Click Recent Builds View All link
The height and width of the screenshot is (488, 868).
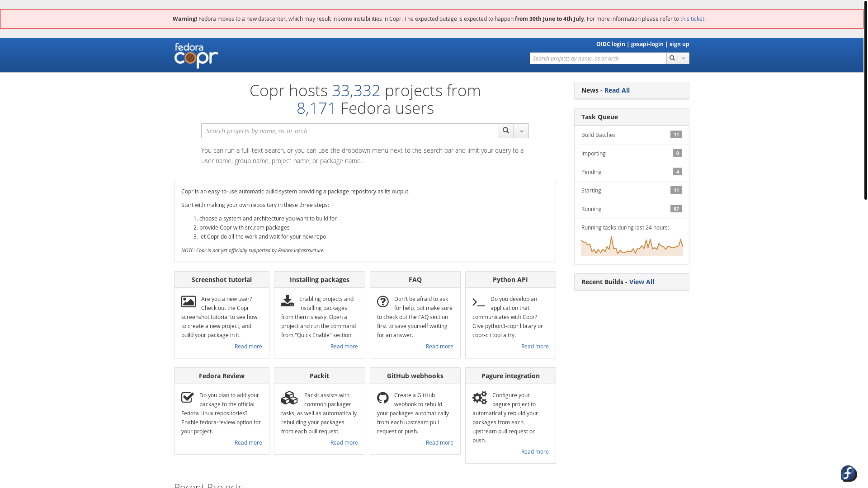[x=642, y=282]
